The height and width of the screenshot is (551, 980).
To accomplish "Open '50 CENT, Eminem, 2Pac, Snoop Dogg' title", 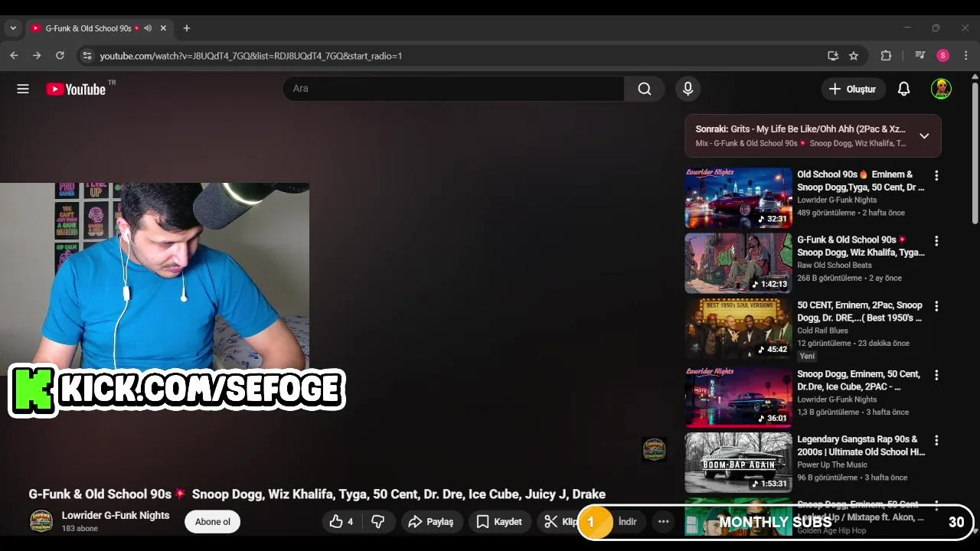I will (861, 311).
